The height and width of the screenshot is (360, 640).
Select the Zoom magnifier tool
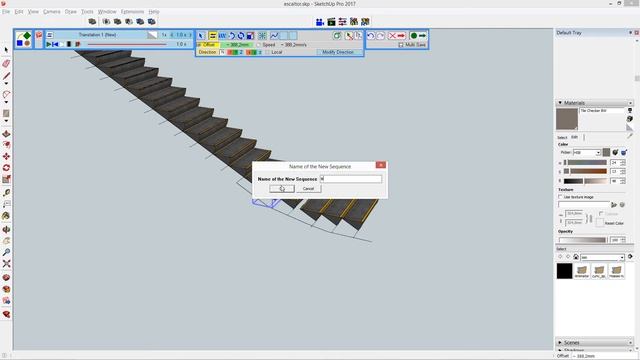(x=6, y=253)
